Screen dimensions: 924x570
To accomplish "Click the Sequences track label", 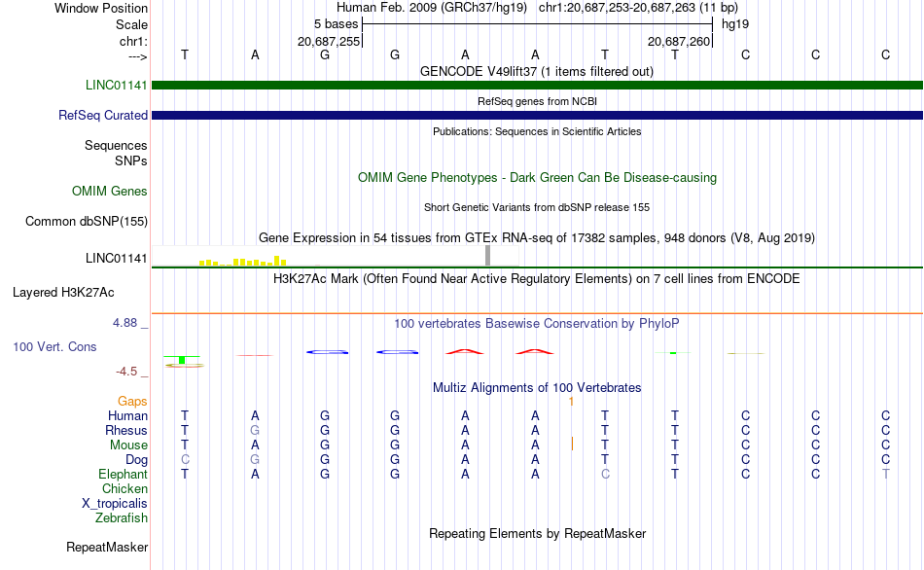I will (116, 145).
